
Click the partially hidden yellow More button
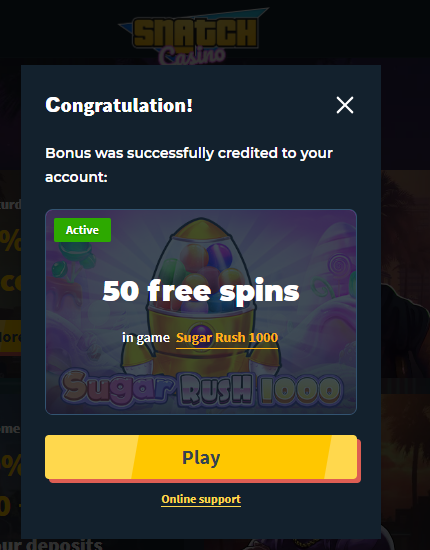click(11, 337)
